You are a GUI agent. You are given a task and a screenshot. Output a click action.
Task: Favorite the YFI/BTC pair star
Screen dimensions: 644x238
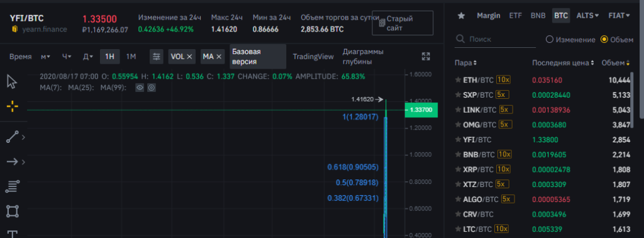coord(458,140)
